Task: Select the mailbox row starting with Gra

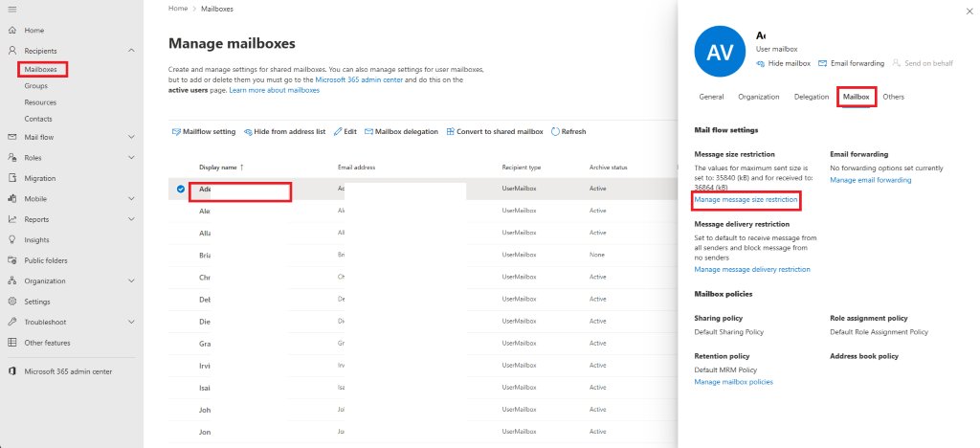Action: point(422,343)
